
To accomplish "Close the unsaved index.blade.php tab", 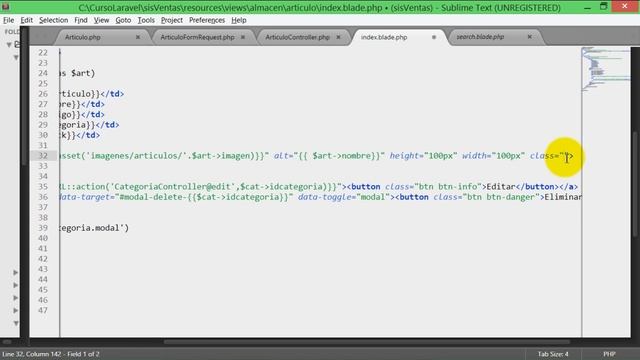I will click(x=434, y=37).
